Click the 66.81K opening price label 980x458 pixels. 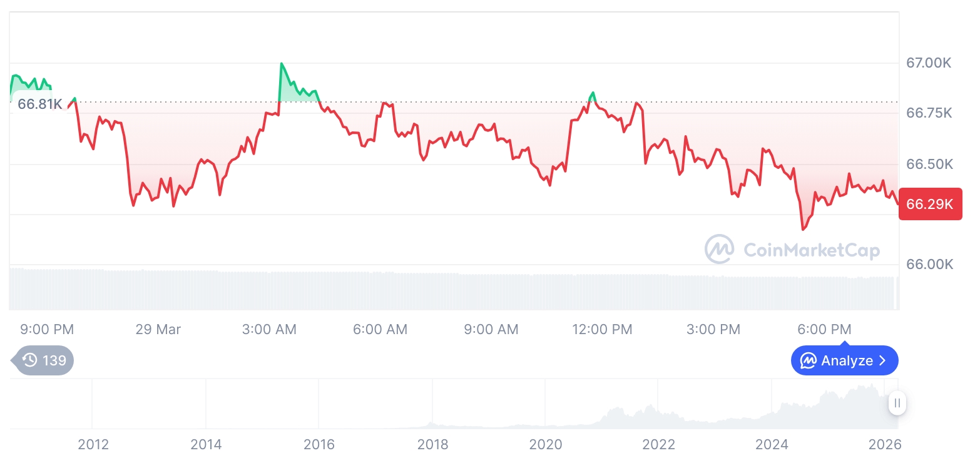click(40, 104)
